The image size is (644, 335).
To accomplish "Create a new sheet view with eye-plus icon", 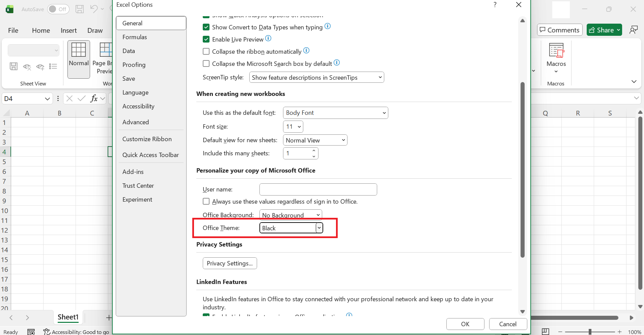I will [40, 67].
